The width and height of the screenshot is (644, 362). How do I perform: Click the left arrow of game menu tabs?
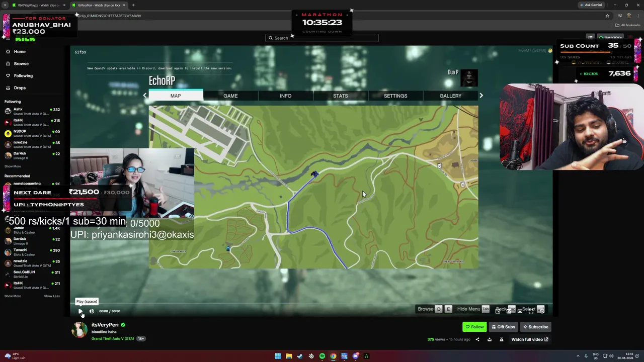coord(145,96)
